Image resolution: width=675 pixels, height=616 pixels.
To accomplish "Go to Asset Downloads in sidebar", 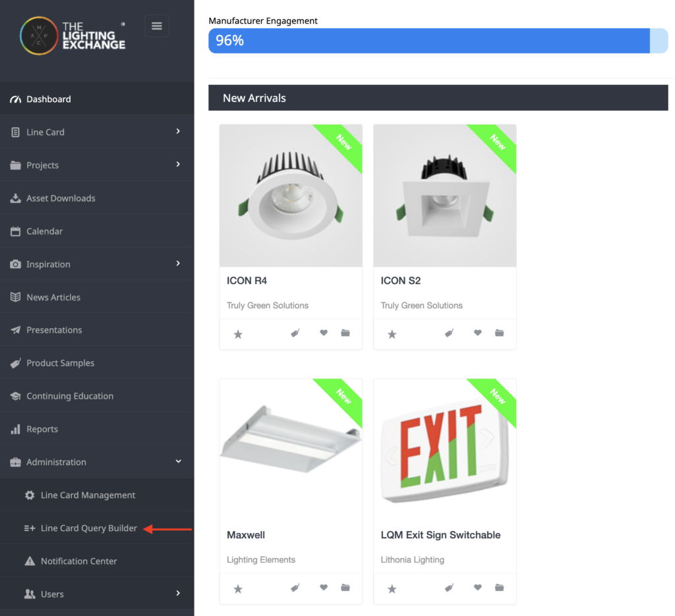I will click(x=61, y=198).
